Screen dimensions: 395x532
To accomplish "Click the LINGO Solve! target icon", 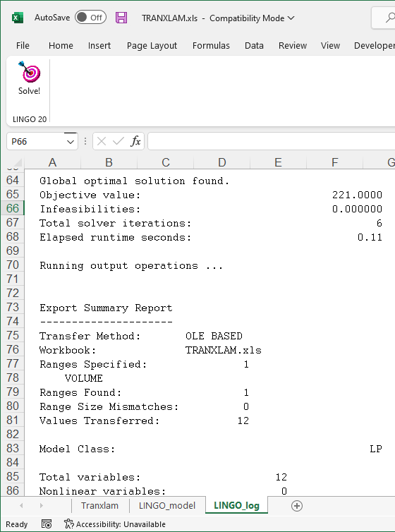I will point(29,71).
